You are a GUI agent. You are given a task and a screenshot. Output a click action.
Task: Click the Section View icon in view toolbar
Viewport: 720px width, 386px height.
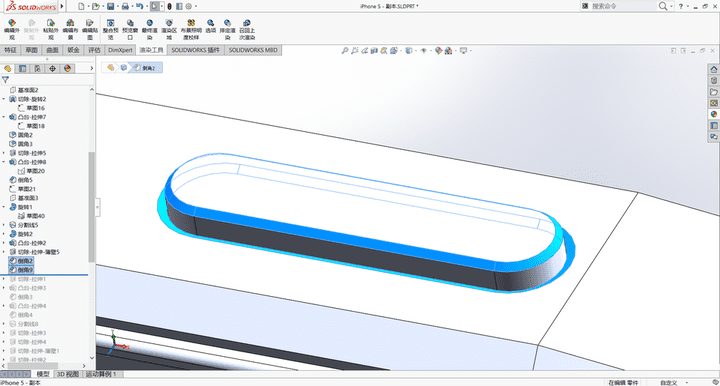[x=374, y=50]
